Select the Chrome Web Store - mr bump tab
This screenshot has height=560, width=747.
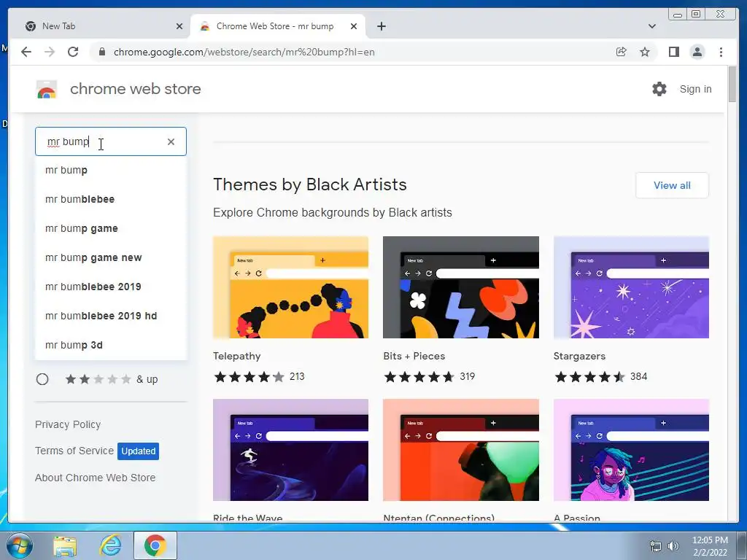(278, 26)
